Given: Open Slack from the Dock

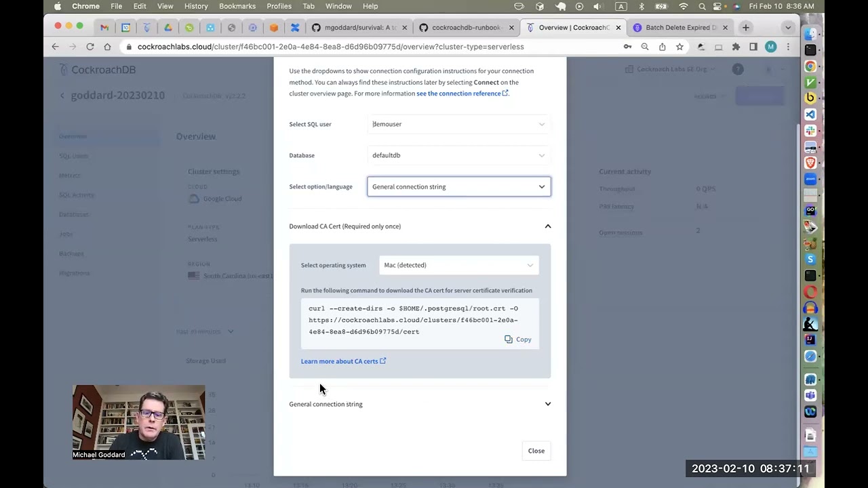Looking at the screenshot, I should [x=810, y=131].
